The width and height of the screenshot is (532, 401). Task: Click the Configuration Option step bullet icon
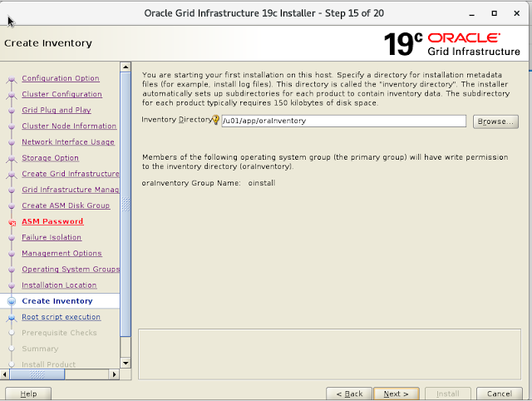[12, 79]
